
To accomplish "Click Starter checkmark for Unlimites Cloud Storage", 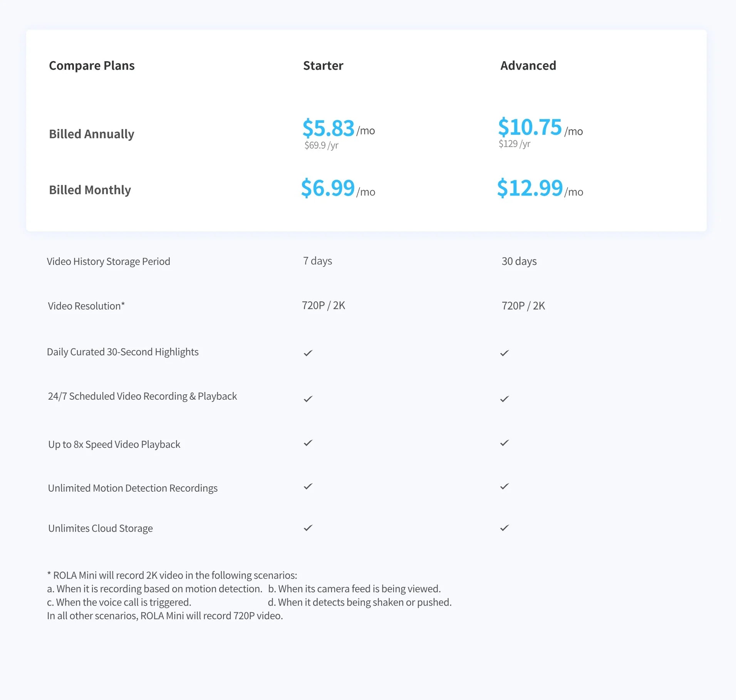I will pos(308,528).
